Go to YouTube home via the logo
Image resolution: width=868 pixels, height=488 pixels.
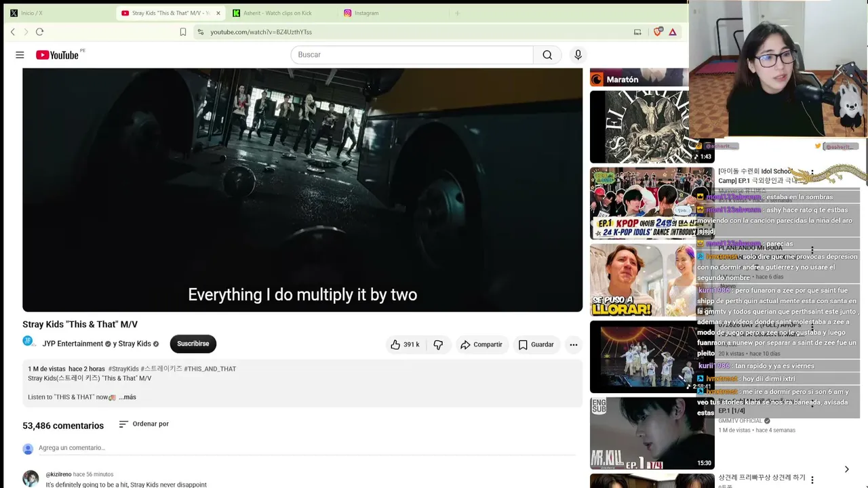click(57, 55)
